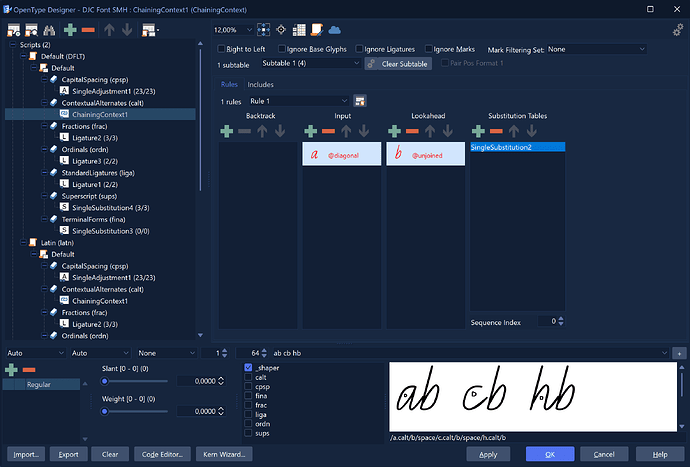This screenshot has height=467, width=690.
Task: Enable the Right to Left checkbox
Action: [x=221, y=49]
